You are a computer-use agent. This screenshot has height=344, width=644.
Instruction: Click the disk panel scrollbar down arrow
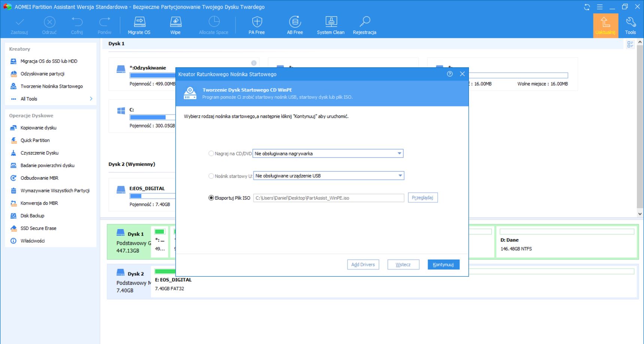point(640,214)
